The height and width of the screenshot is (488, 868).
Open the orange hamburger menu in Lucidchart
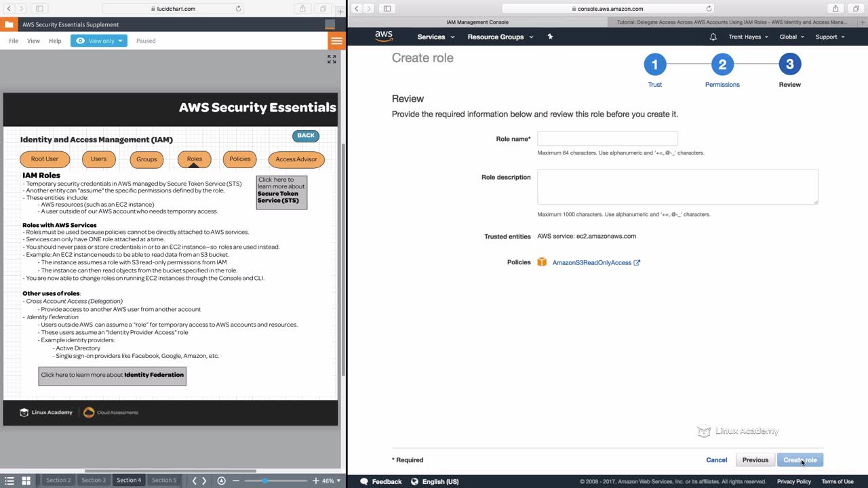336,41
